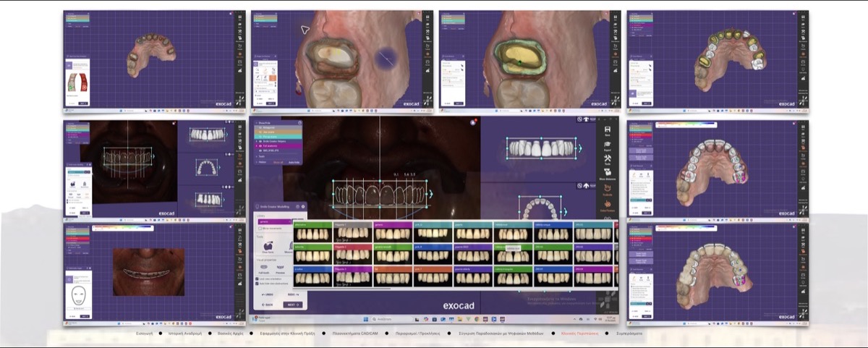The image size is (868, 348).
Task: Select the pourra elderly tooth library
Action: pos(475,276)
